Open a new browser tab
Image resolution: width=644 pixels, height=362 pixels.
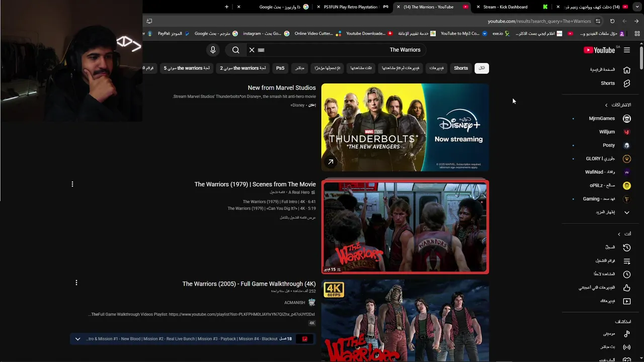click(226, 7)
